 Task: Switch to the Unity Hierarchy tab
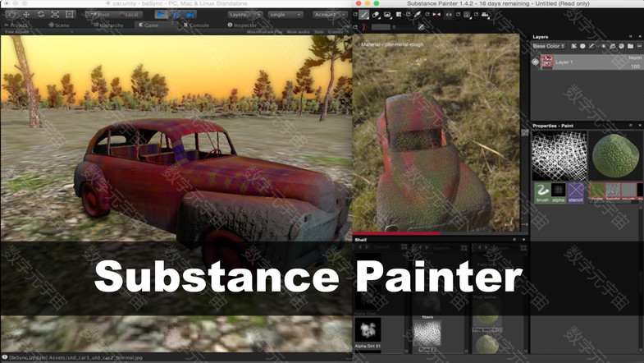(x=108, y=25)
